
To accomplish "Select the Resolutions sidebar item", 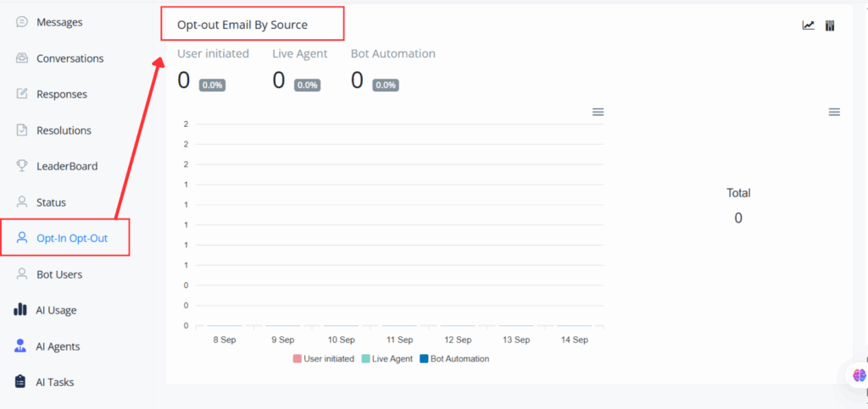I will coord(64,130).
